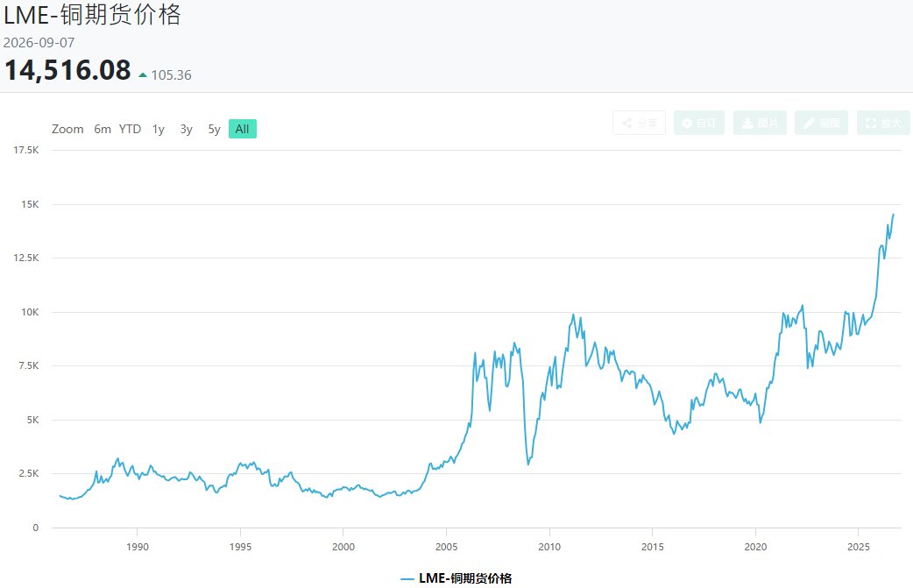Viewport: 913px width, 588px height.
Task: Click the share (分享) button
Action: click(639, 123)
